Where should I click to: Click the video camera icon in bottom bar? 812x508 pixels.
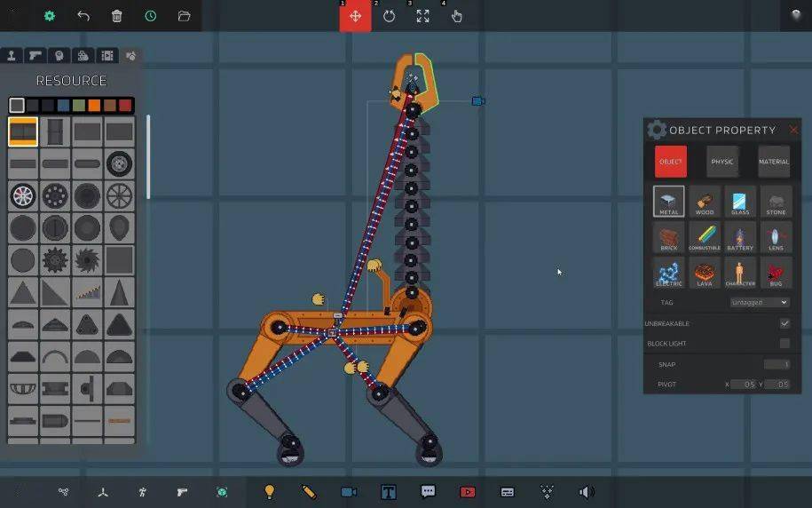[x=349, y=491]
